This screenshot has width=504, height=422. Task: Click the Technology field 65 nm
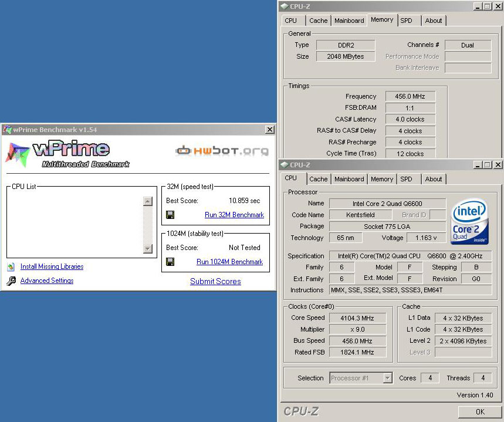346,238
